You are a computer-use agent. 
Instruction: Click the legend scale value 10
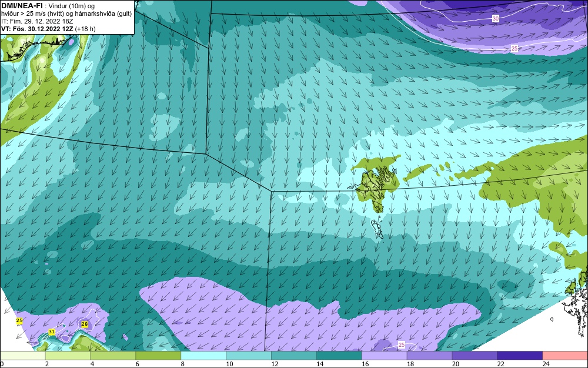tap(229, 364)
